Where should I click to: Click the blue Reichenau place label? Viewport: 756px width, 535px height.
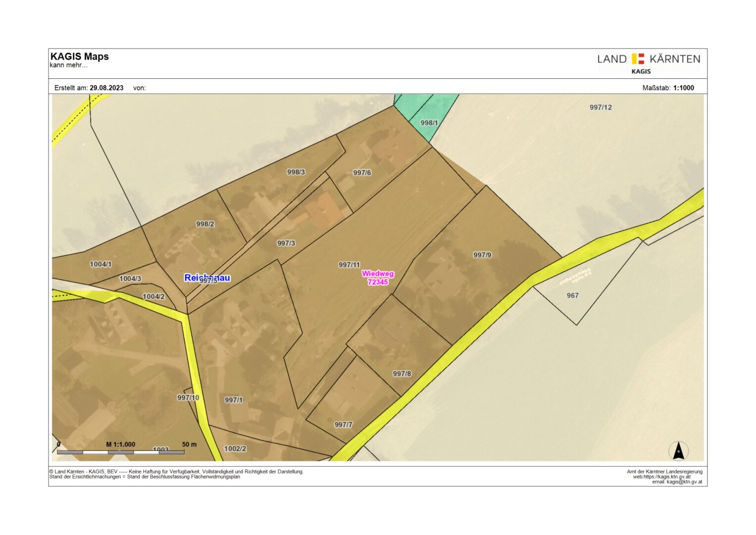click(x=207, y=278)
